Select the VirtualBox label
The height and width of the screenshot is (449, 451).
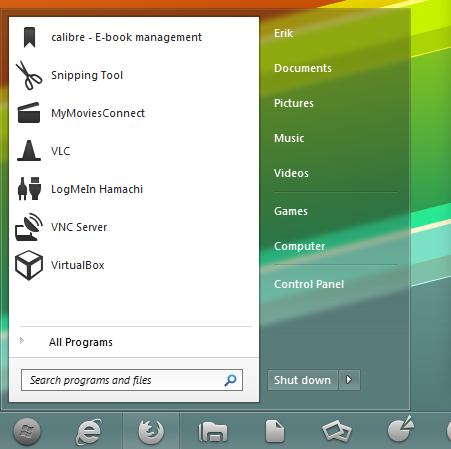click(78, 265)
